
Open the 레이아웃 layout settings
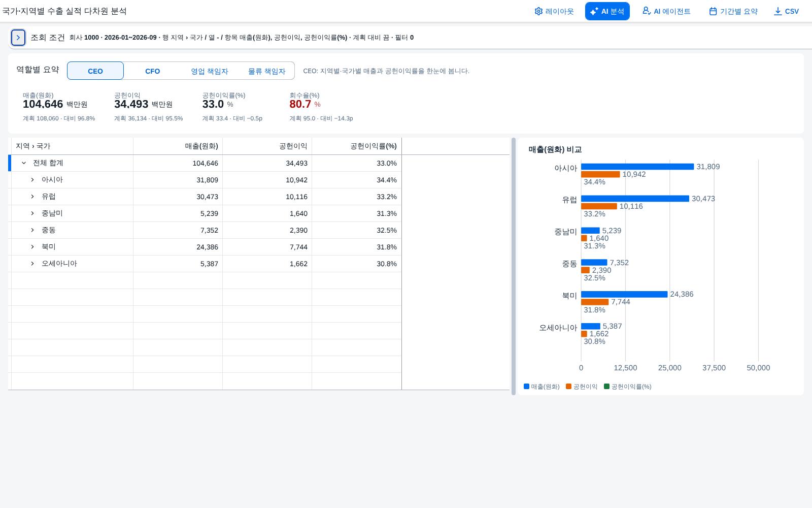(x=554, y=11)
